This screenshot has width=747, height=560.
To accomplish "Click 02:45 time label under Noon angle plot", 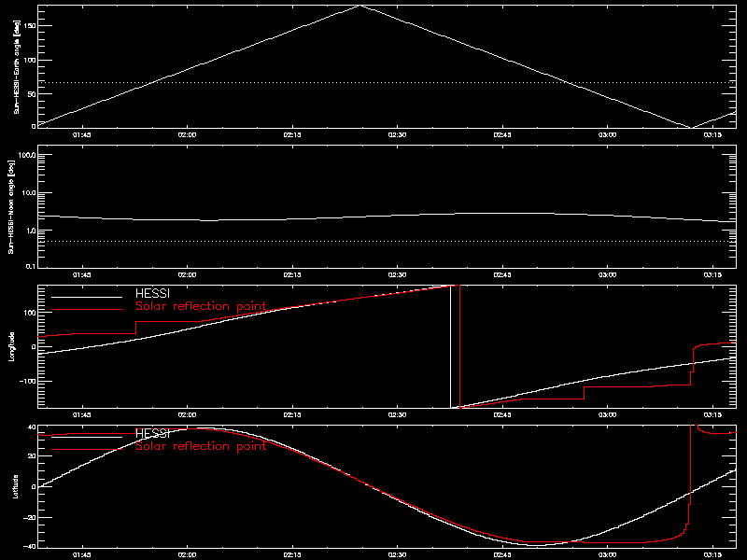I will click(x=502, y=274).
